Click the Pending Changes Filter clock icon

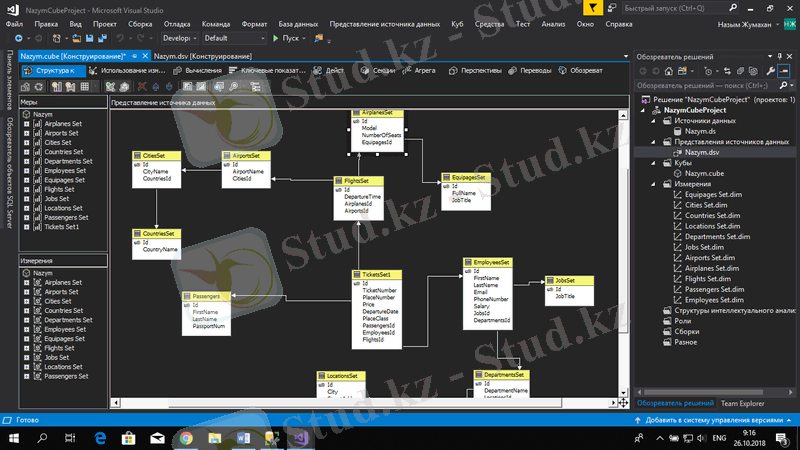pyautogui.click(x=708, y=71)
